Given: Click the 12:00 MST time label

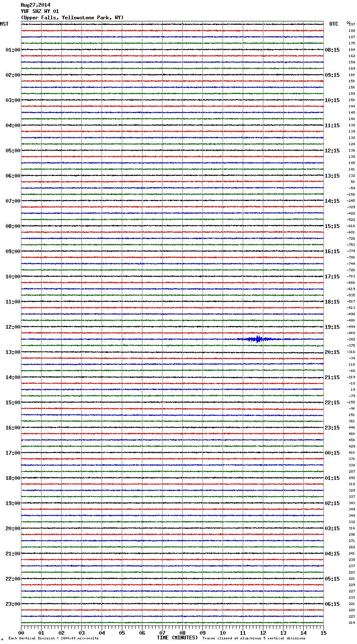Looking at the screenshot, I should 13,327.
